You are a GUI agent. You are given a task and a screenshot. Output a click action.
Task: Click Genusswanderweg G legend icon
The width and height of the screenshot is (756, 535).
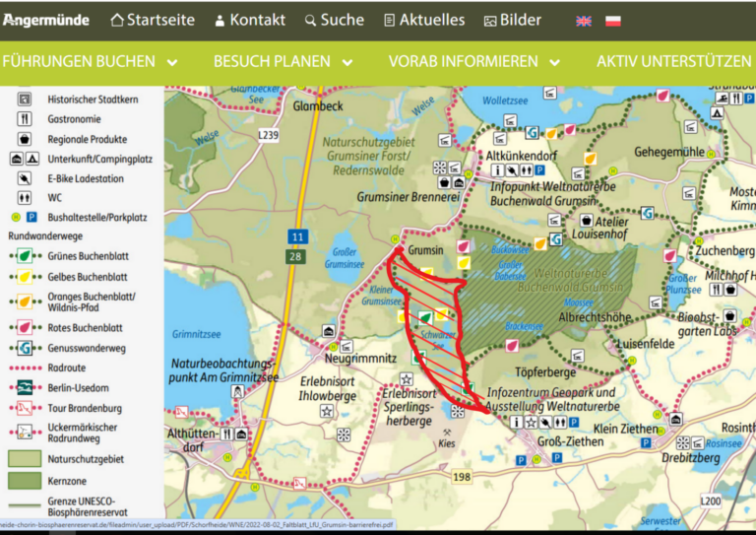click(24, 348)
